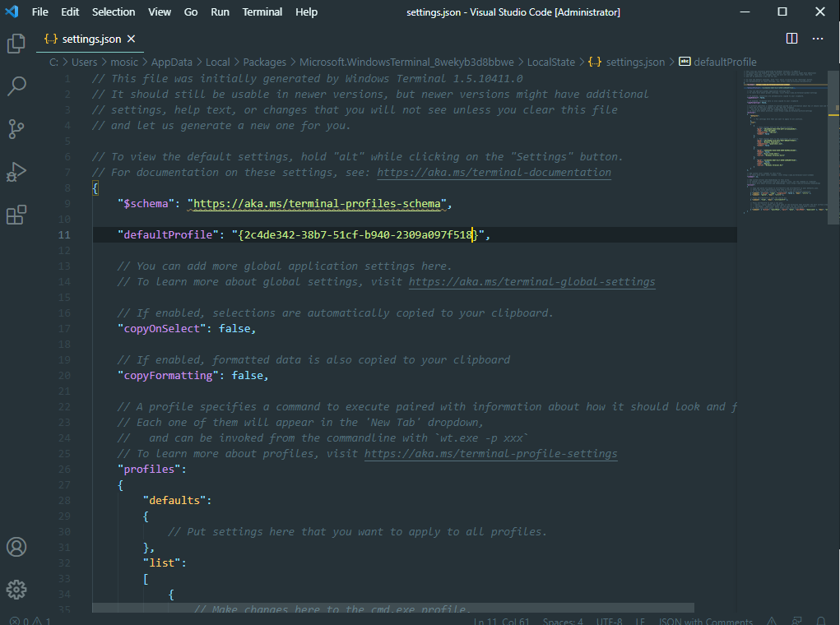Click the Users breadcrumb segment
Viewport: 840px width, 625px height.
85,62
